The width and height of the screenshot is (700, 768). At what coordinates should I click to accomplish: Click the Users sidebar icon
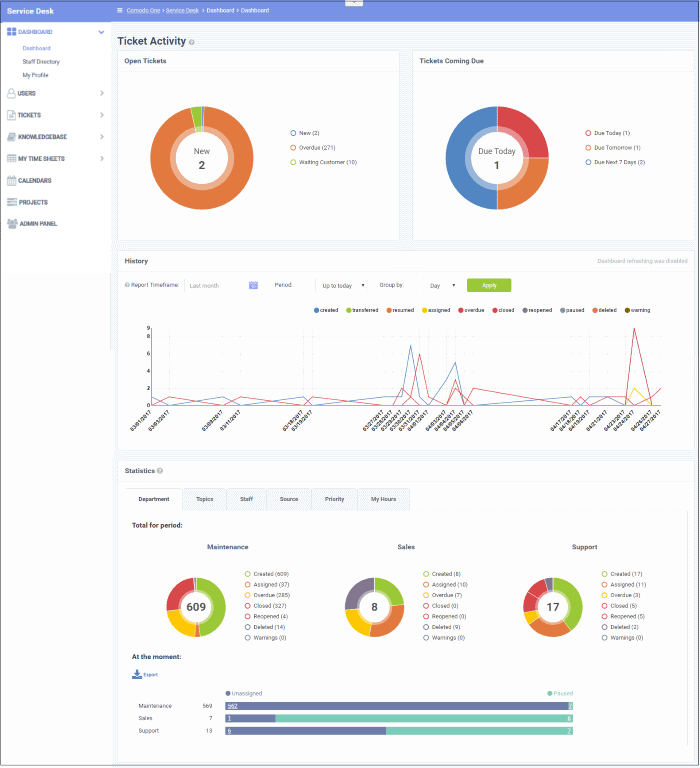tap(11, 93)
